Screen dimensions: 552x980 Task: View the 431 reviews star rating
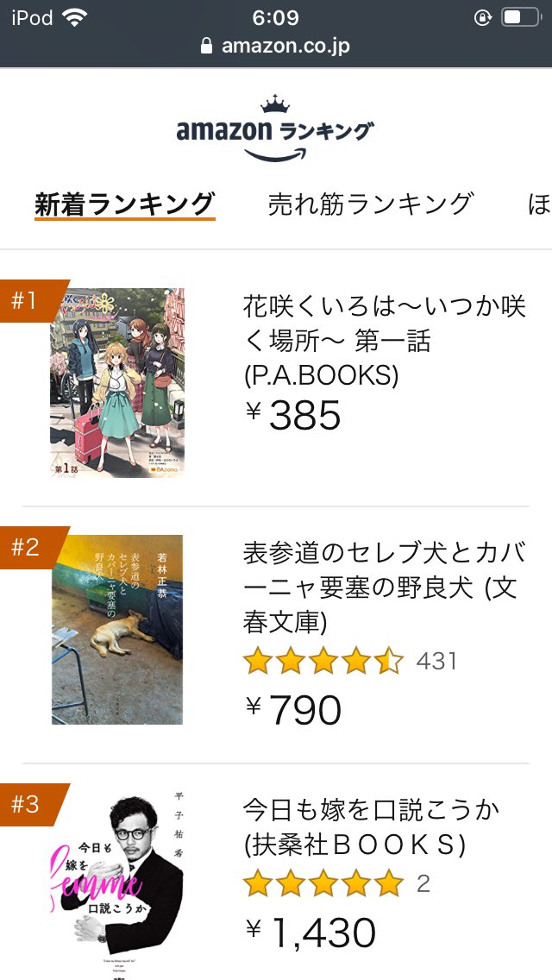tap(350, 662)
